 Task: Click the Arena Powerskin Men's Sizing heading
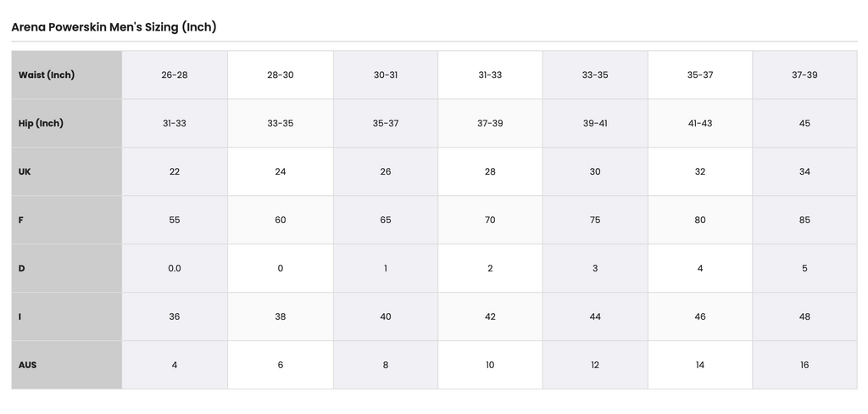pos(114,26)
